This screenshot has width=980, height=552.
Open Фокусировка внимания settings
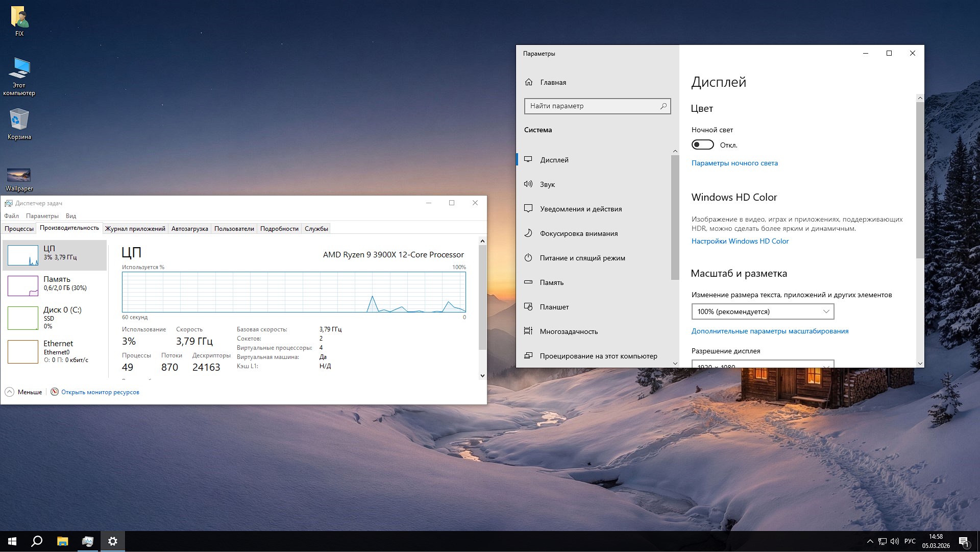578,233
